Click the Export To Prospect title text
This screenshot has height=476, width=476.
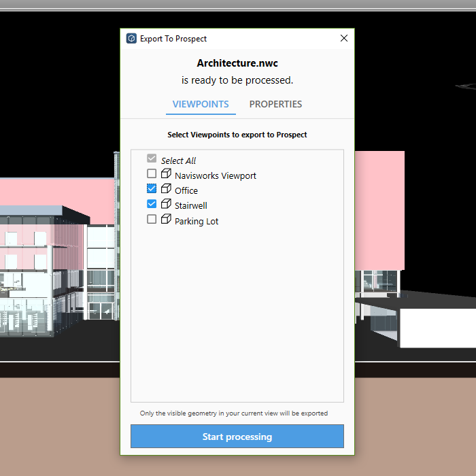click(x=173, y=39)
